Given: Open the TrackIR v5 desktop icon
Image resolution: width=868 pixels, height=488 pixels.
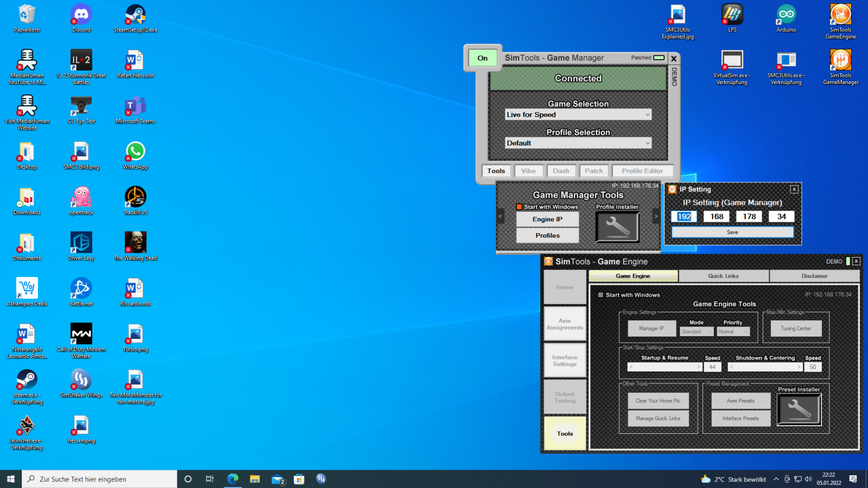Looking at the screenshot, I should click(136, 197).
